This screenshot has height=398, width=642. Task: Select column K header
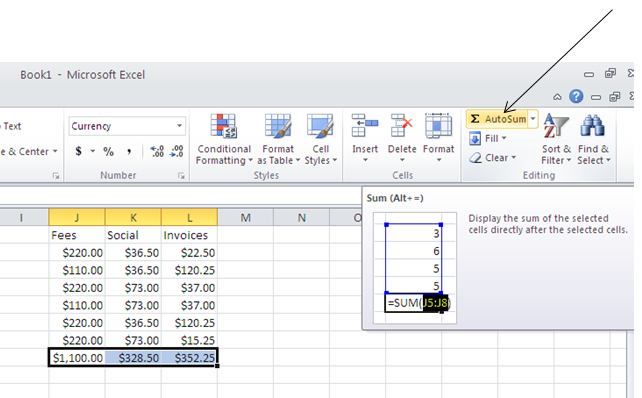tap(133, 217)
